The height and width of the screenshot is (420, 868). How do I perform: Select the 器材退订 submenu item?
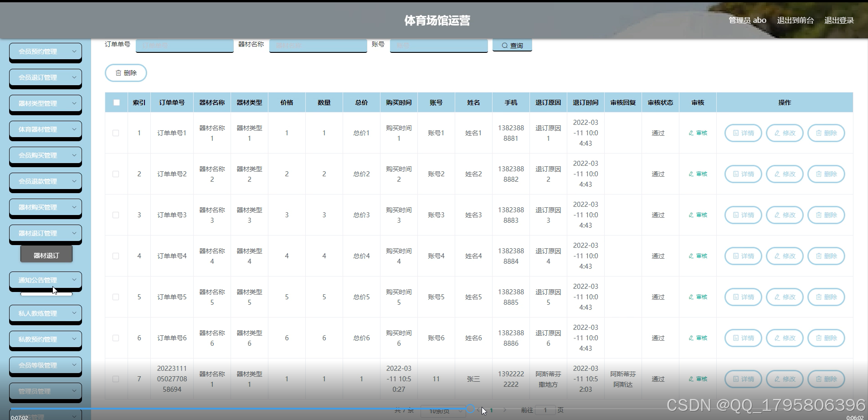46,255
